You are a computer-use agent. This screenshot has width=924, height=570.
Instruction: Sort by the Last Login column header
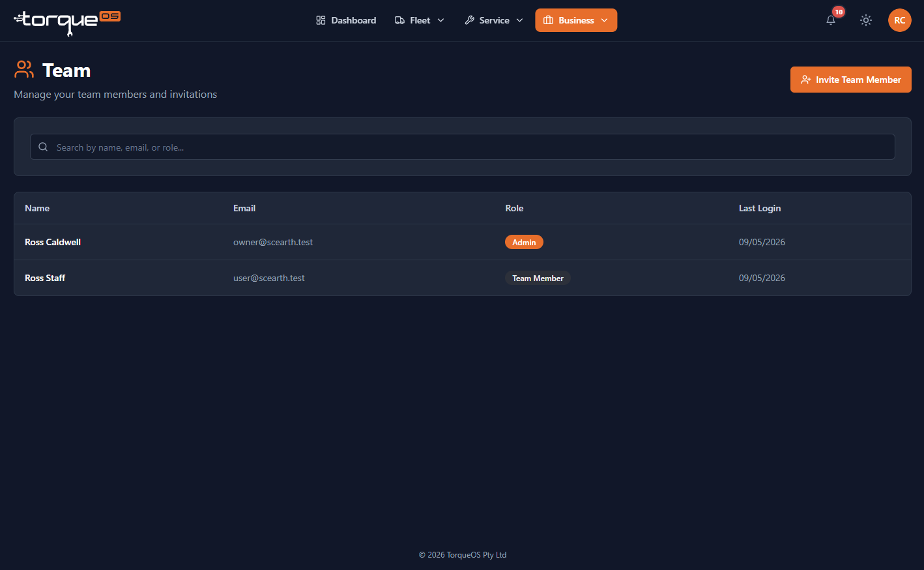[760, 208]
